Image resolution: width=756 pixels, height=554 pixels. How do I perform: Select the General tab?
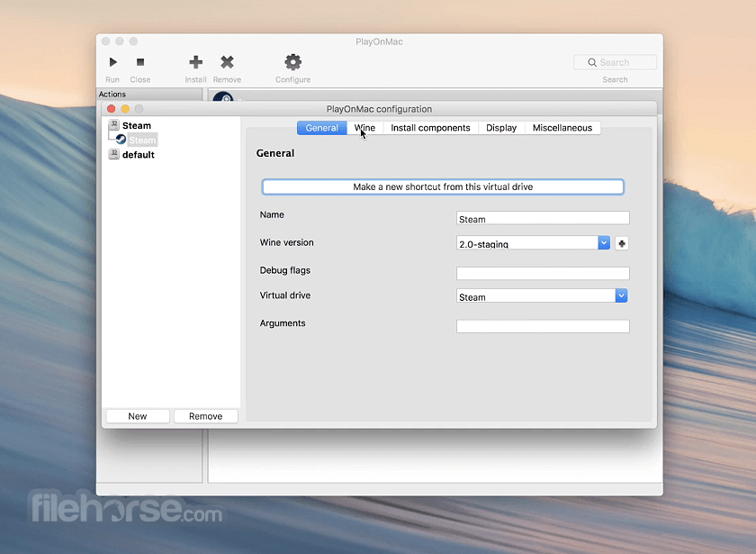(x=321, y=128)
